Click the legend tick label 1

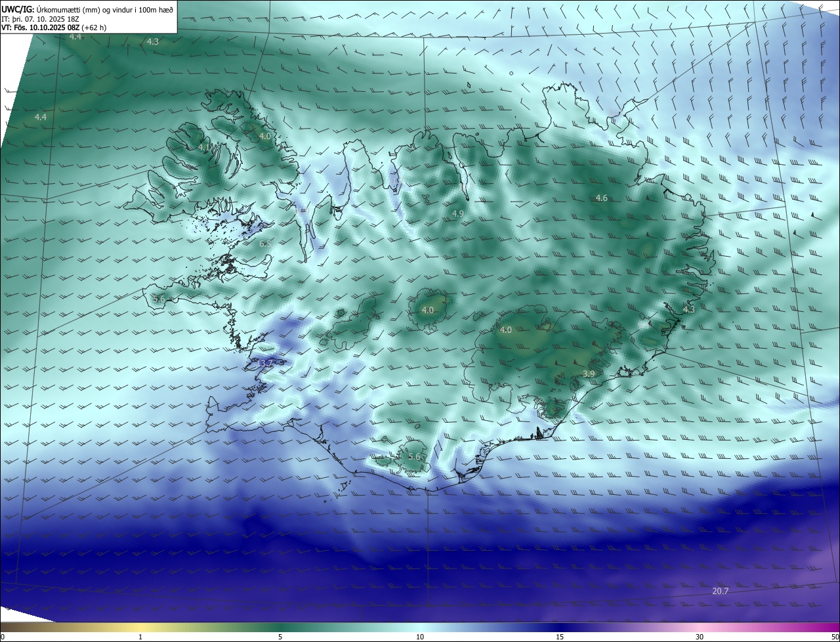coord(140,637)
